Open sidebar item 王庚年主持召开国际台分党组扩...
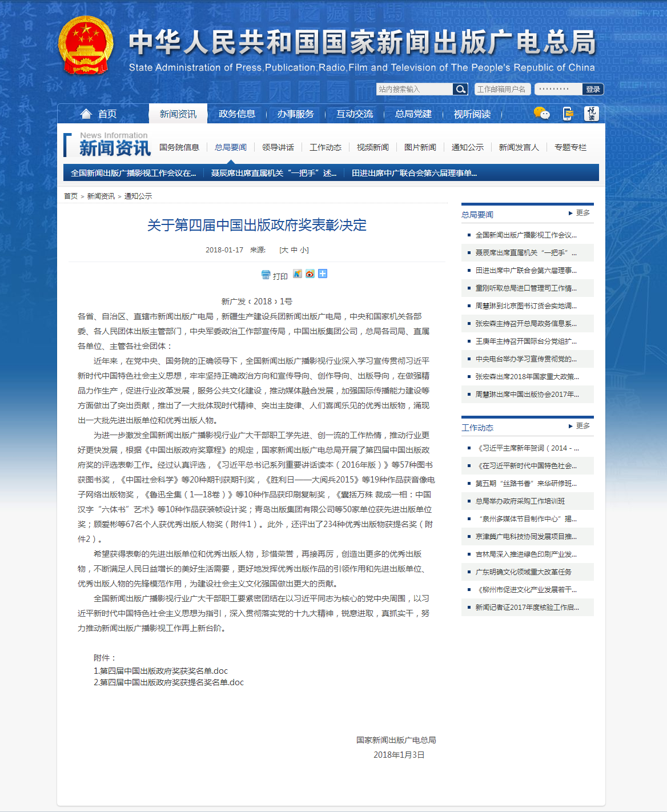The image size is (667, 812). coord(526,341)
